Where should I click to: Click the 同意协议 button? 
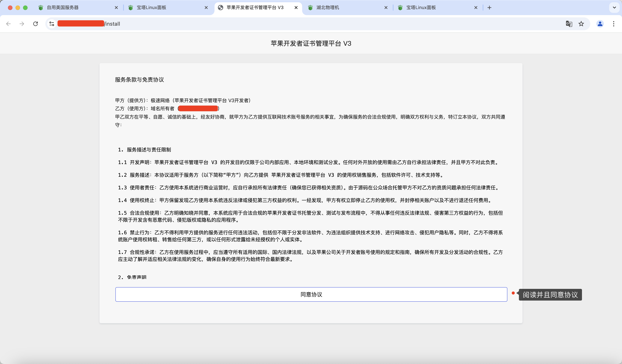pyautogui.click(x=311, y=294)
